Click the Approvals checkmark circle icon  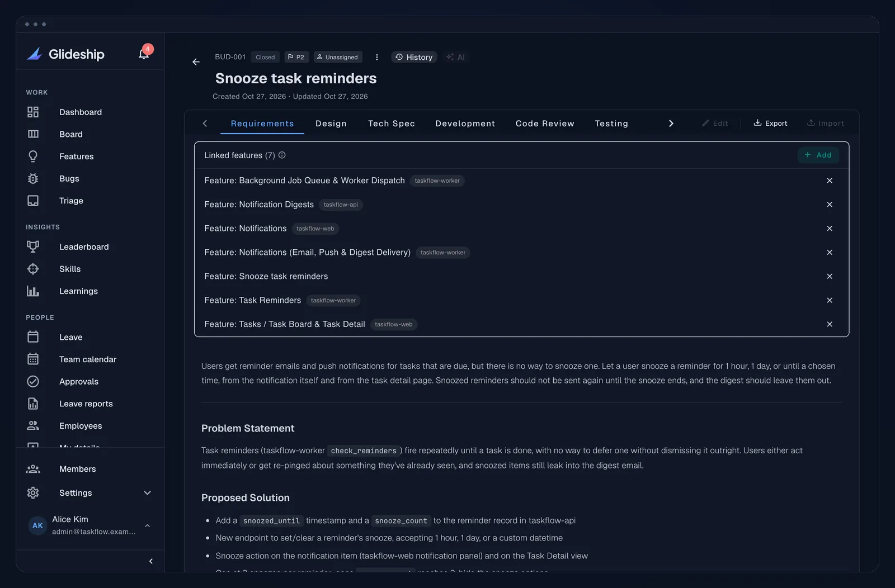(33, 382)
